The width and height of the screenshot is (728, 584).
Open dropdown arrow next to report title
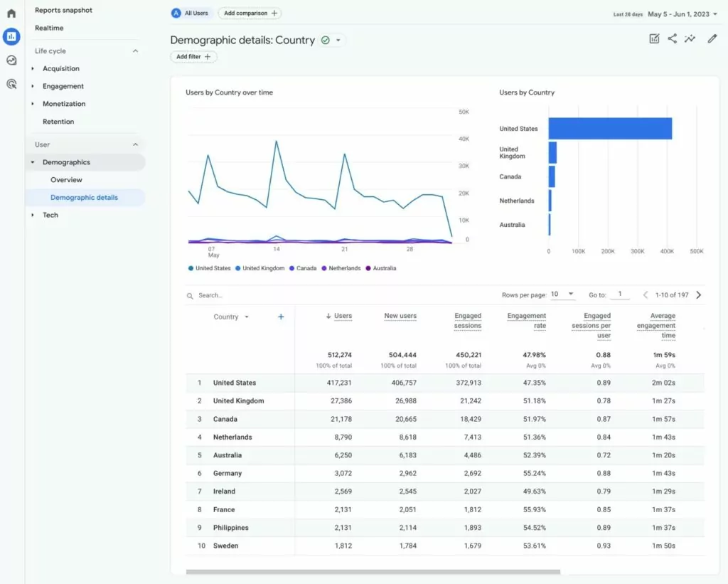(338, 41)
